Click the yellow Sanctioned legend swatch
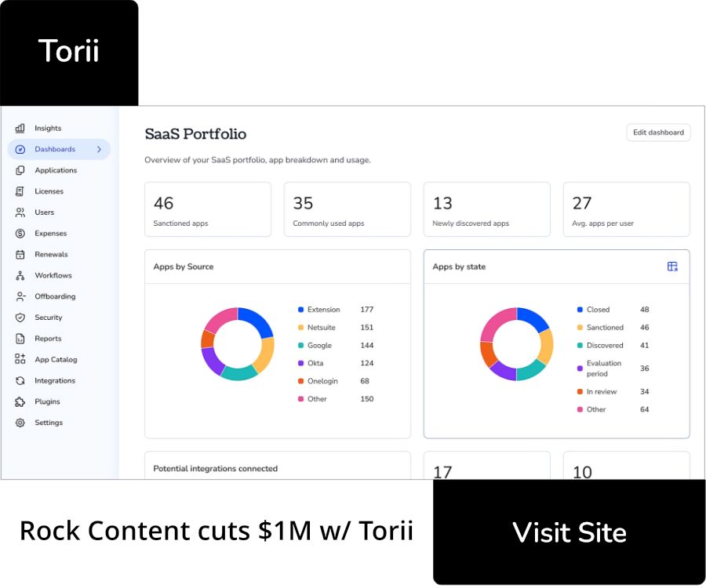This screenshot has width=706, height=588. point(580,328)
